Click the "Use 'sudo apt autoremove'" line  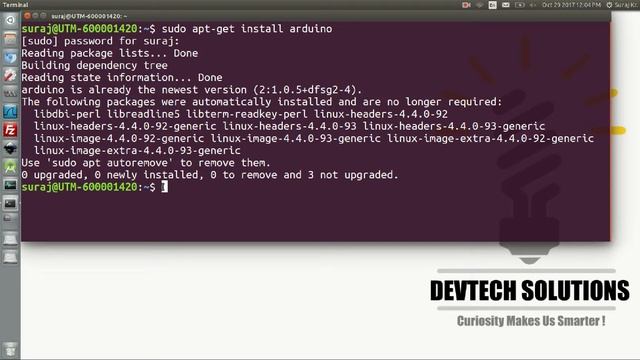[146, 162]
